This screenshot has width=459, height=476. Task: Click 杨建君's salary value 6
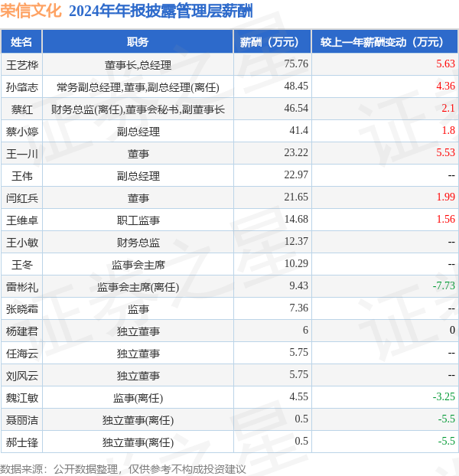(305, 330)
